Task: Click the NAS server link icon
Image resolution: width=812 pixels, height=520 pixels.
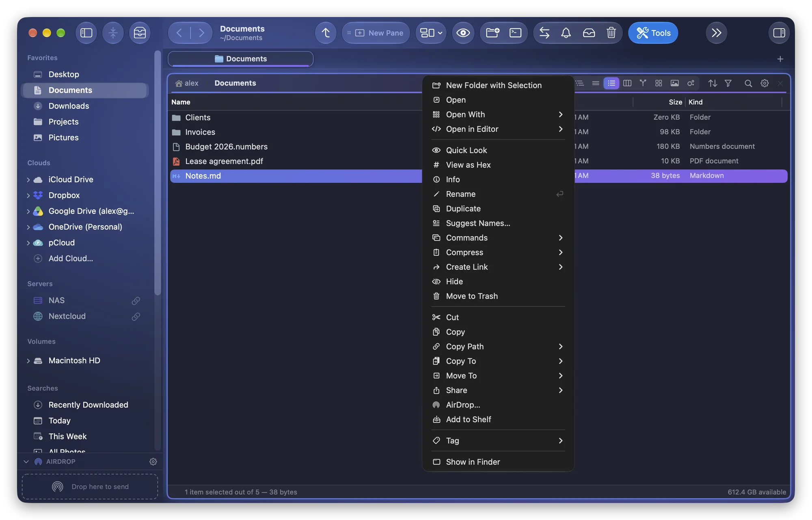Action: pyautogui.click(x=136, y=300)
